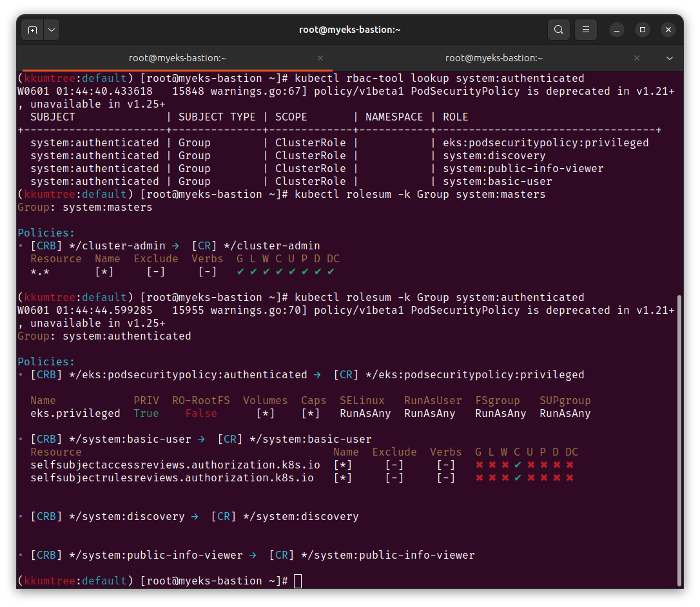Click the first 'Policies:' heading

46,233
